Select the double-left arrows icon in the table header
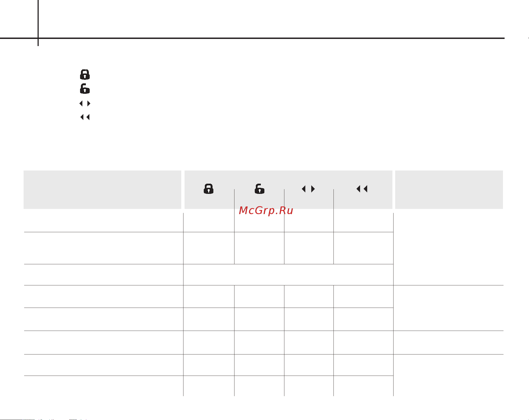 [x=362, y=189]
